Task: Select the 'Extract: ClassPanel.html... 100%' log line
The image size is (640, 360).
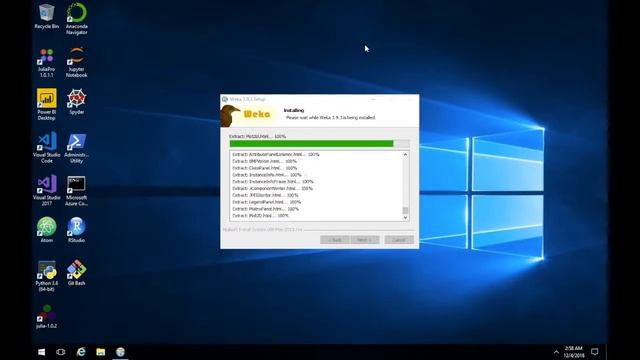Action: (264, 168)
